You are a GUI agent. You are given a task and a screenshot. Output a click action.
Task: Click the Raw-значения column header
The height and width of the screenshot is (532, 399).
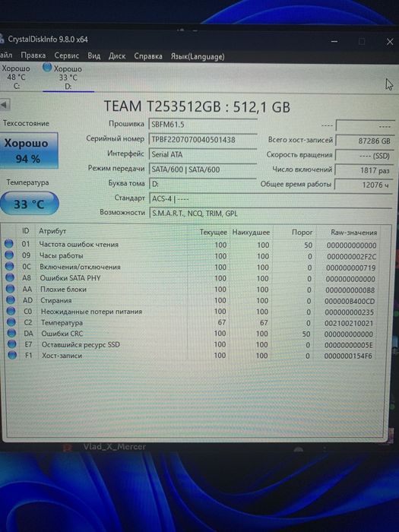click(354, 233)
